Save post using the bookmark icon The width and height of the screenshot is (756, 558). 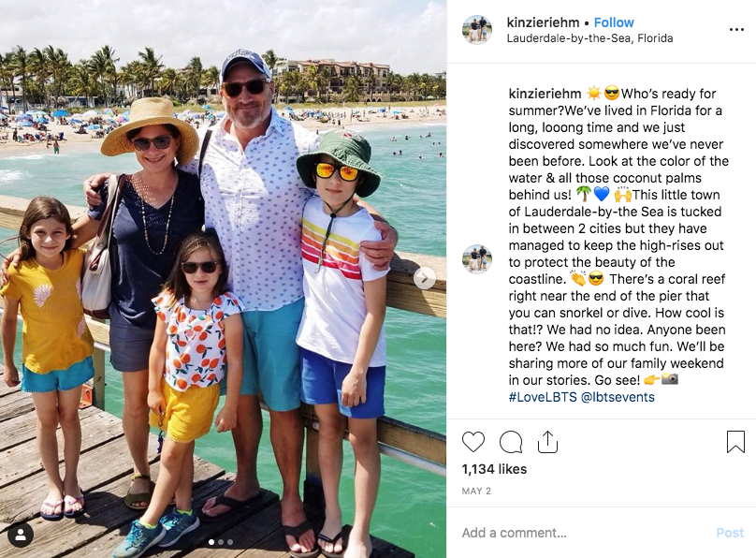click(x=735, y=441)
